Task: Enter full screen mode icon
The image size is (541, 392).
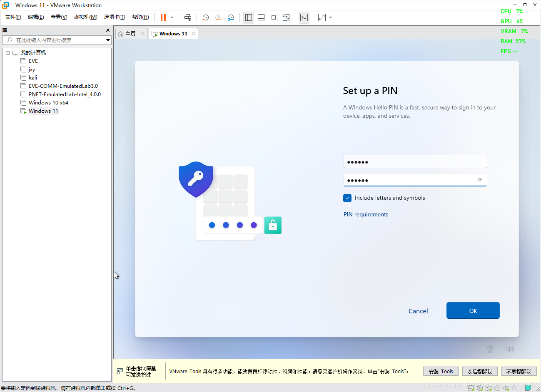Action: (274, 17)
